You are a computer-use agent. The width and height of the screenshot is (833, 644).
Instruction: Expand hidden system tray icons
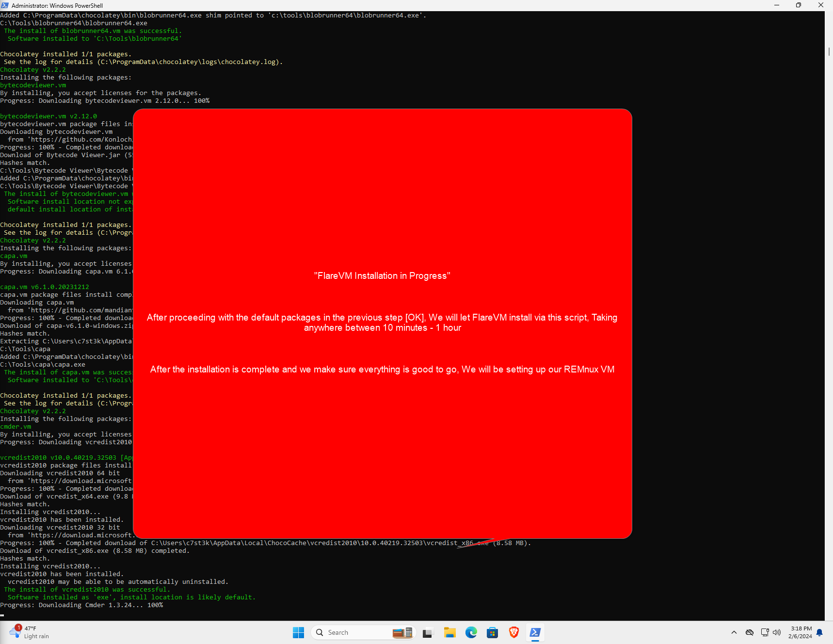[x=734, y=632]
